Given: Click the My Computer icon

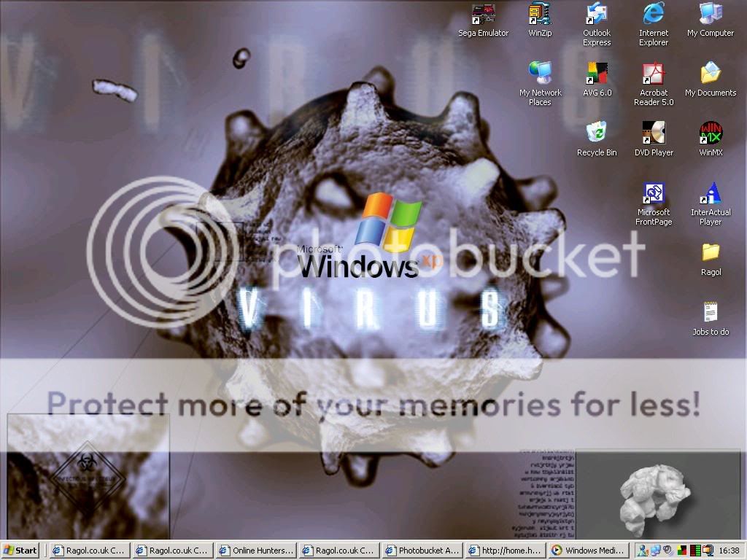Looking at the screenshot, I should (x=710, y=15).
